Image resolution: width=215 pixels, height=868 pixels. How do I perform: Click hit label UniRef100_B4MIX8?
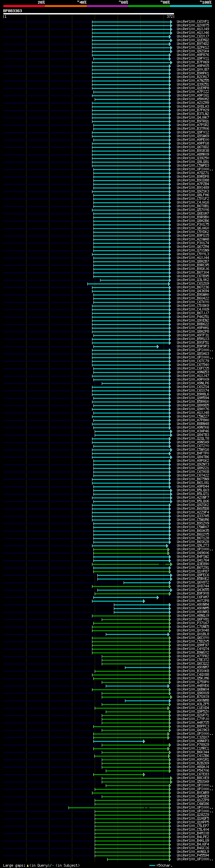point(193,833)
